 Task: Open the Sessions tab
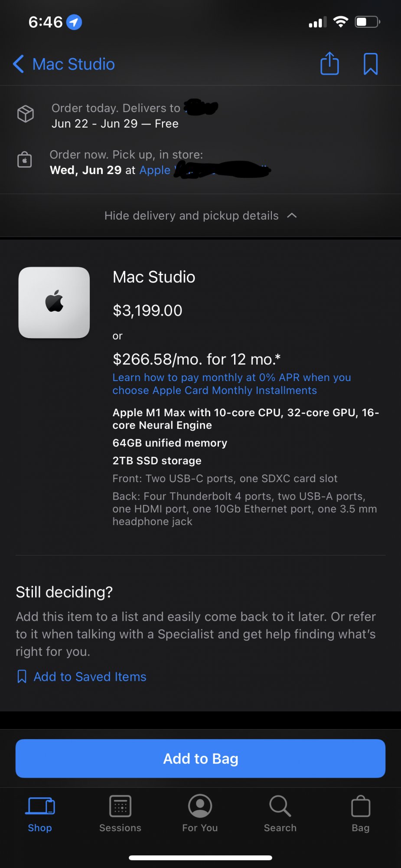coord(120,814)
